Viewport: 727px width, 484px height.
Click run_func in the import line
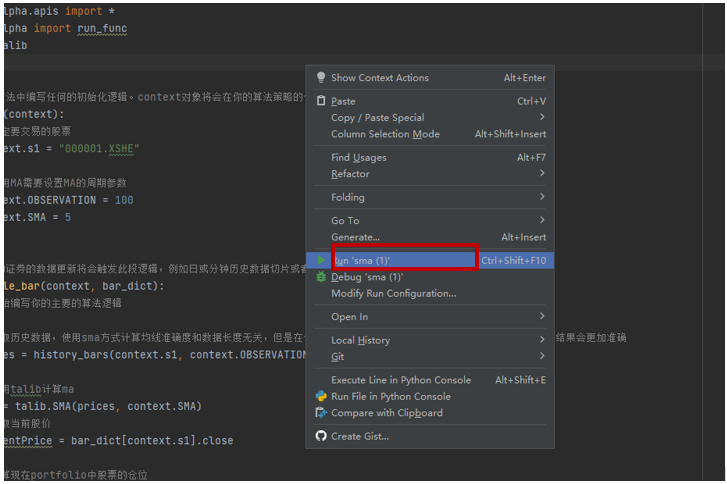[102, 28]
